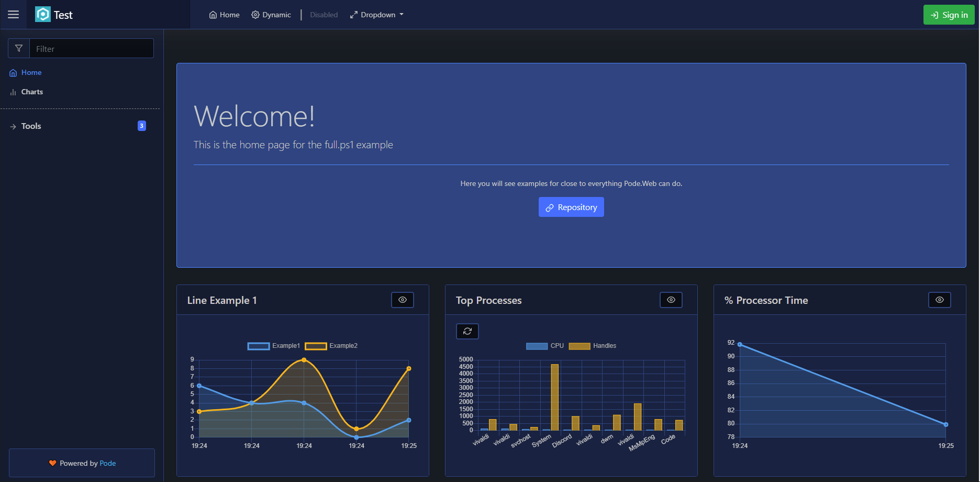Click the Tools count badge
This screenshot has height=482, width=980.
point(141,126)
